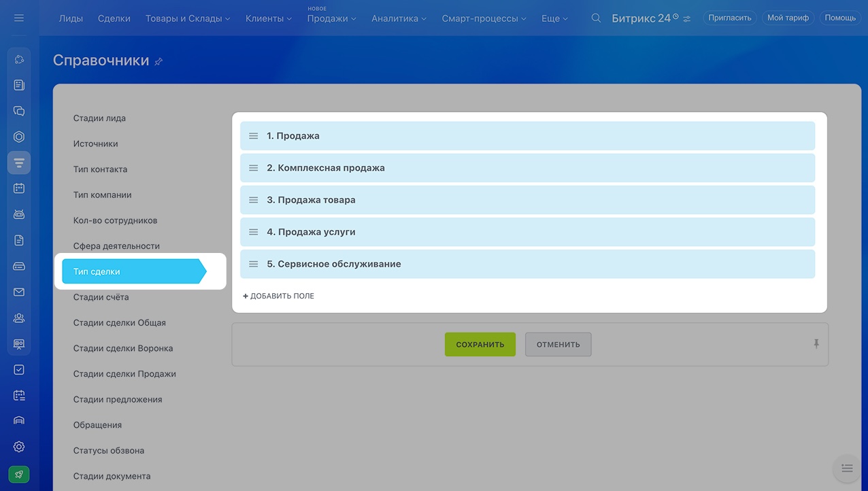Select Кол-во сотрудников in the list

[x=116, y=220]
